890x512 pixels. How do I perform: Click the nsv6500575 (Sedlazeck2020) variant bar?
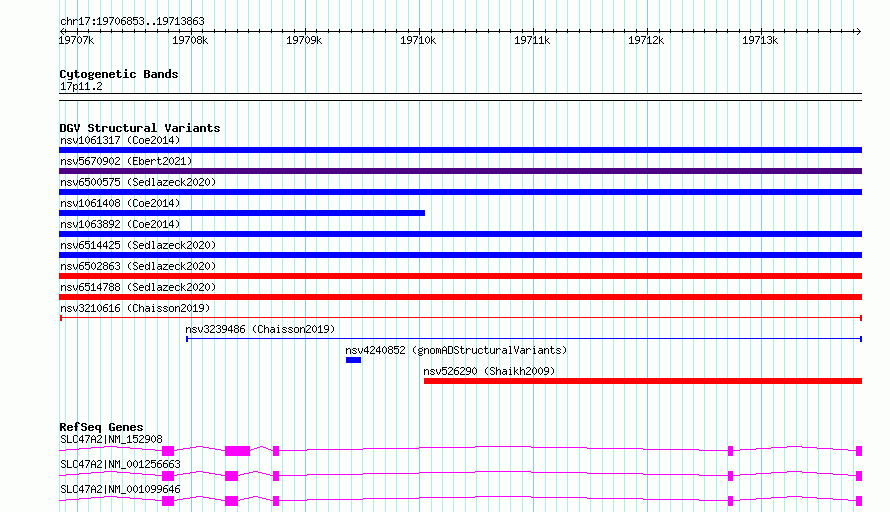(460, 192)
